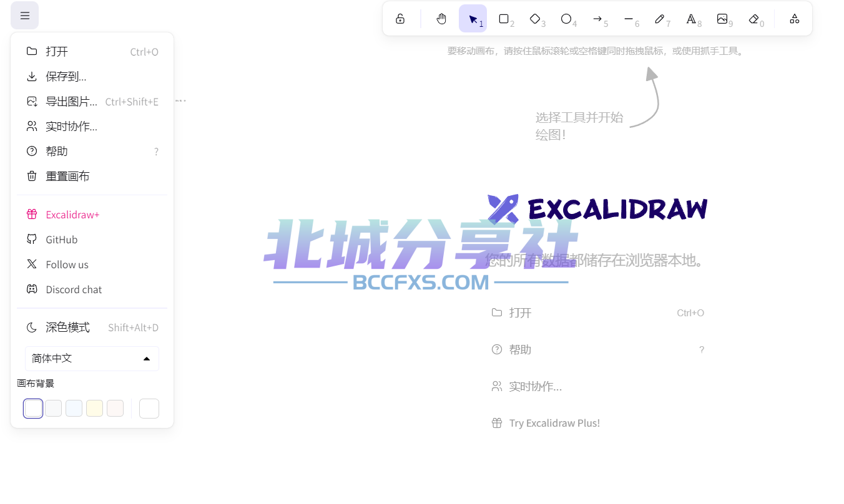Image resolution: width=844 pixels, height=504 pixels.
Task: Open the GitHub link
Action: coord(92,240)
